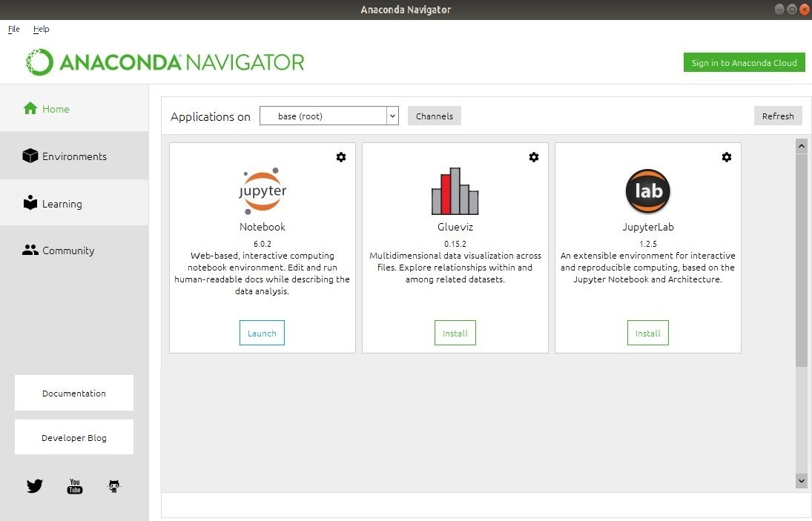Click the Notebook version 6.0.2 text
The width and height of the screenshot is (812, 521).
[263, 244]
